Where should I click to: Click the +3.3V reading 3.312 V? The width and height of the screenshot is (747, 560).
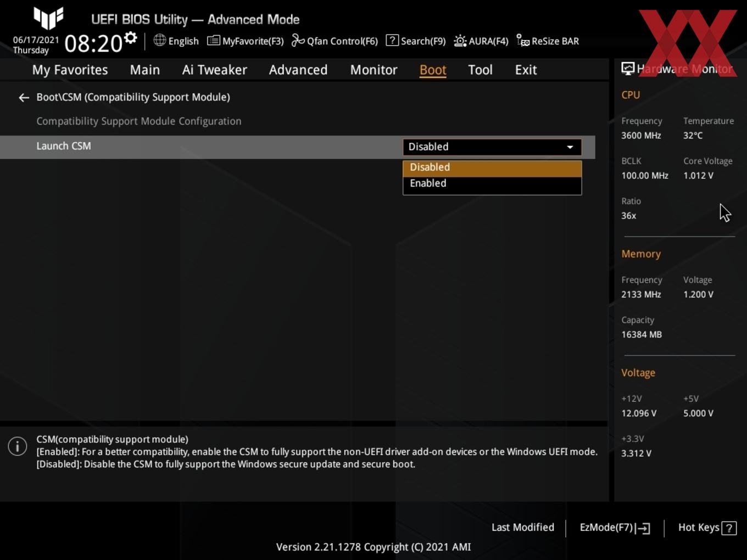(x=636, y=453)
